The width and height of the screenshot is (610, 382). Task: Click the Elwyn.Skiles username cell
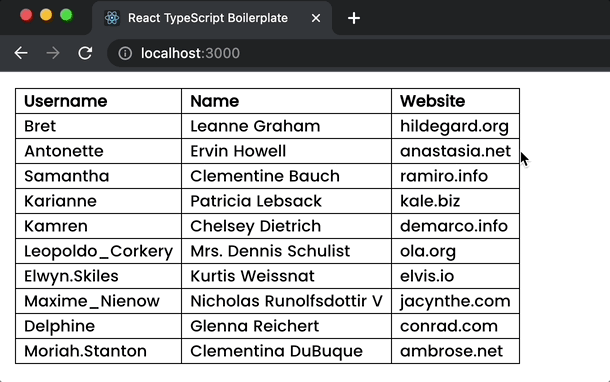98,276
